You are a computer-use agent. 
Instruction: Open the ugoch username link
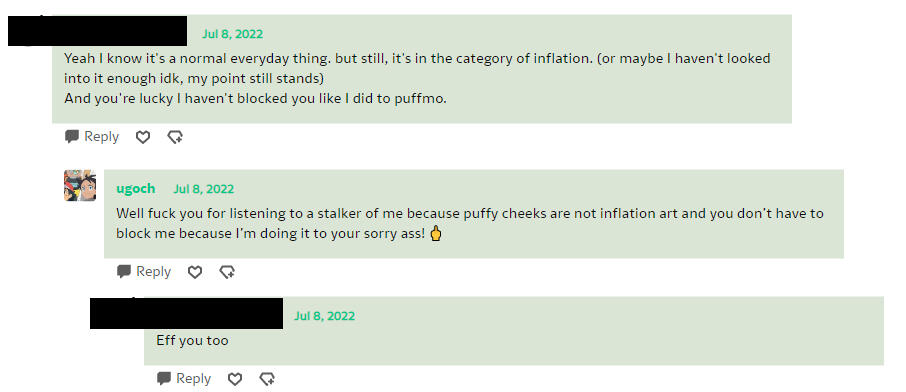pyautogui.click(x=136, y=188)
